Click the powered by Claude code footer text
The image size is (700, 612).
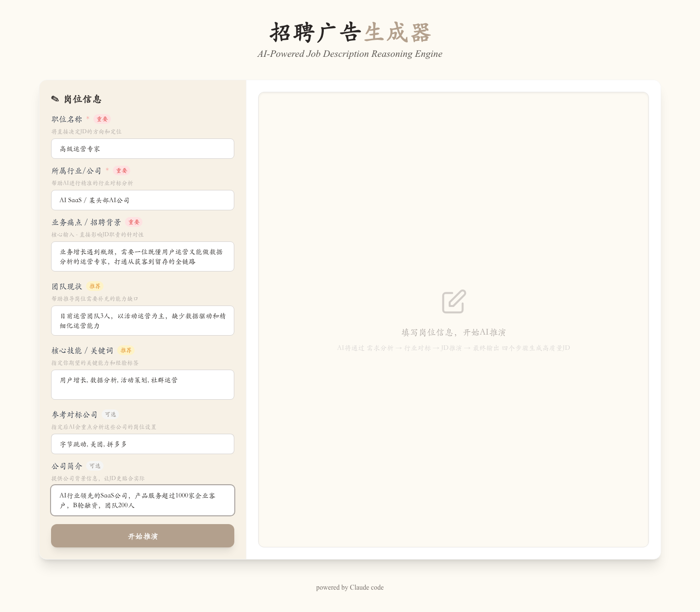click(350, 587)
